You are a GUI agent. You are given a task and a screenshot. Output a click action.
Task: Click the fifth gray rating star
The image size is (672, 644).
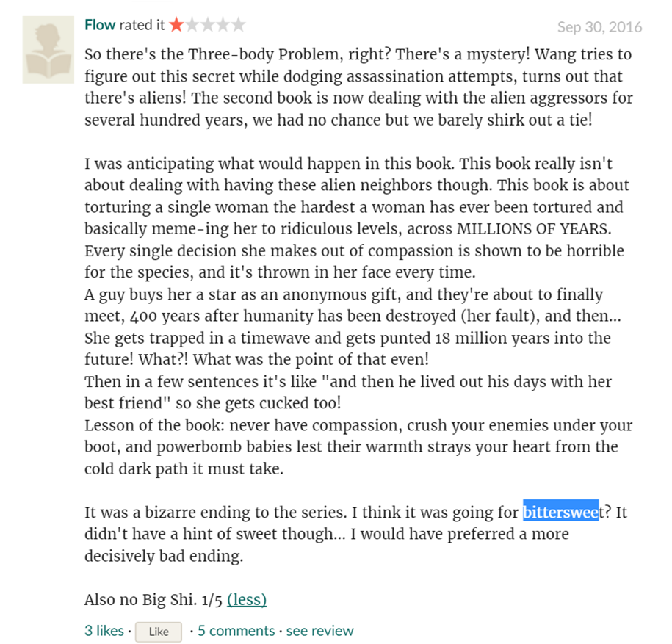click(238, 25)
